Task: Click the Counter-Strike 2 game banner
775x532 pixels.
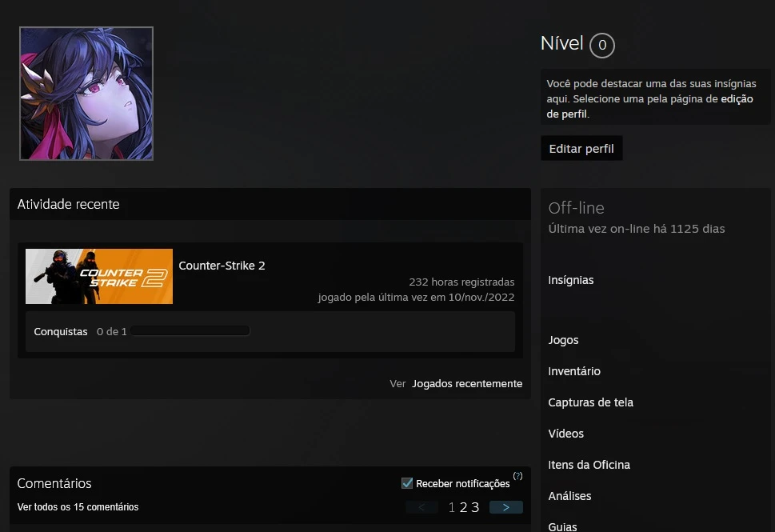Action: [99, 276]
